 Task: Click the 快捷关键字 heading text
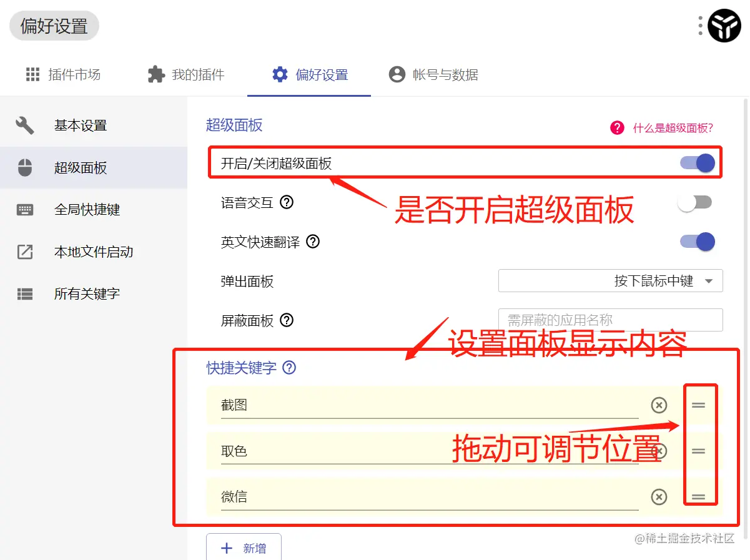click(242, 368)
